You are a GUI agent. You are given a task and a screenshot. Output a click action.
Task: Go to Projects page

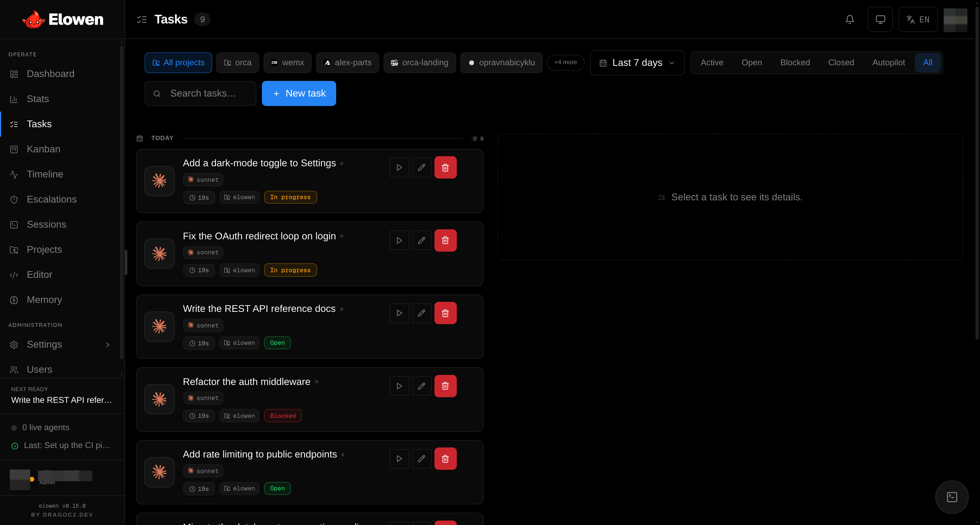tap(61, 249)
